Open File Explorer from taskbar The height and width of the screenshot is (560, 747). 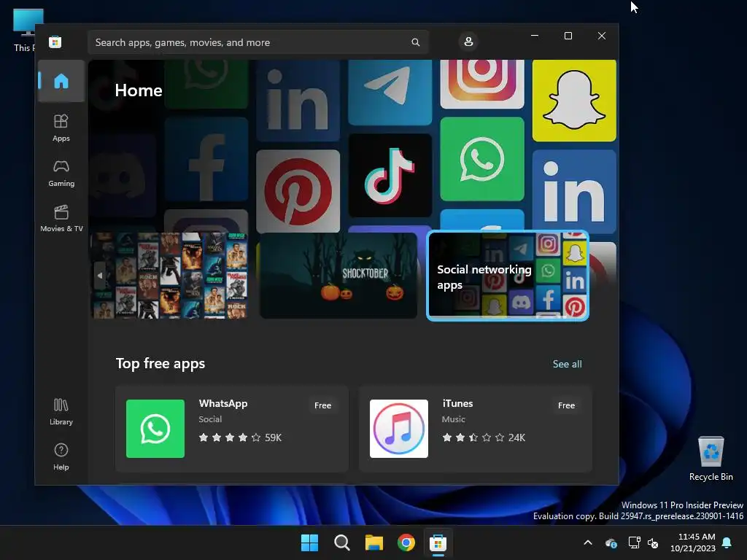coord(374,542)
